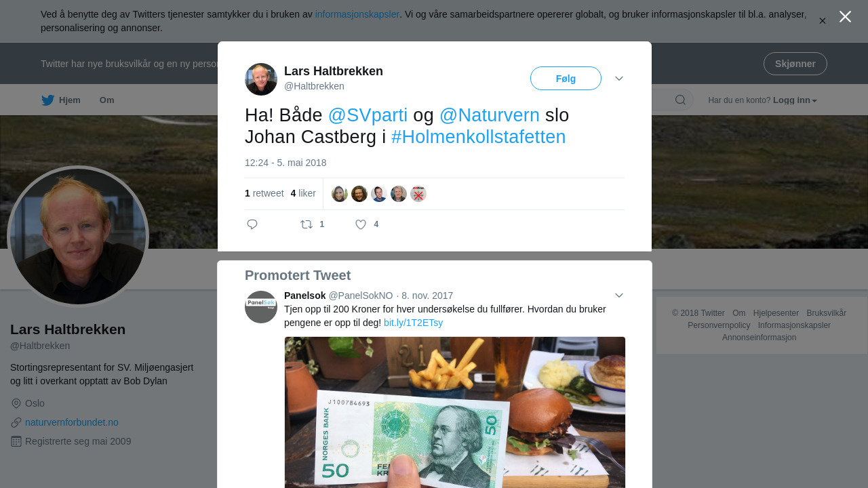Viewport: 868px width, 488px height.
Task: Open the Om menu item
Action: pyautogui.click(x=106, y=100)
